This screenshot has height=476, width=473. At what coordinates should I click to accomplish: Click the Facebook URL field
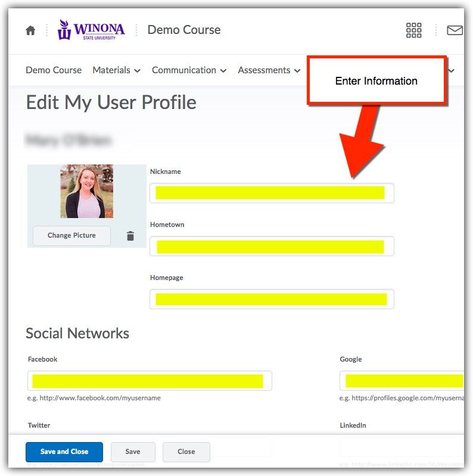click(x=150, y=381)
